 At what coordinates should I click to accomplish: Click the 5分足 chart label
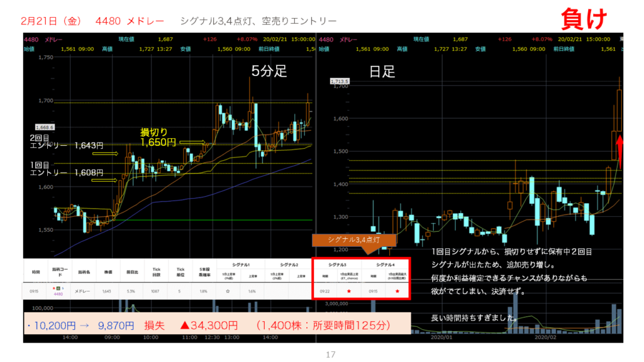tap(269, 71)
